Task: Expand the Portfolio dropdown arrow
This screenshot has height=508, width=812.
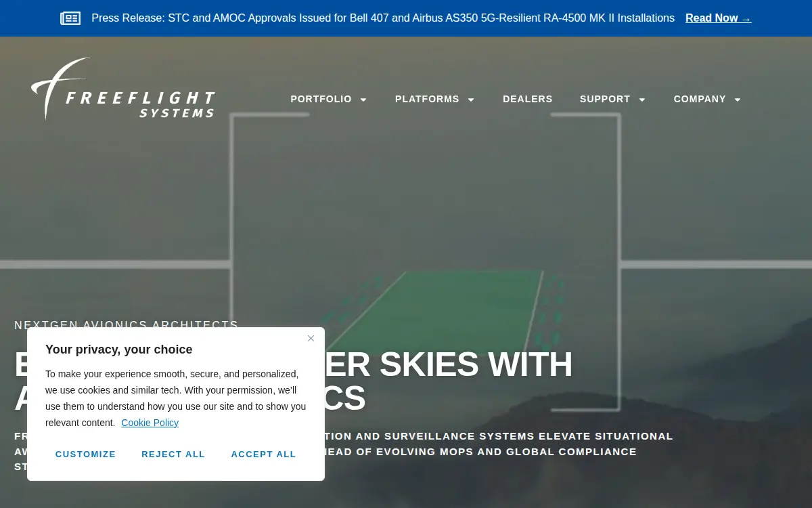Action: (363, 100)
